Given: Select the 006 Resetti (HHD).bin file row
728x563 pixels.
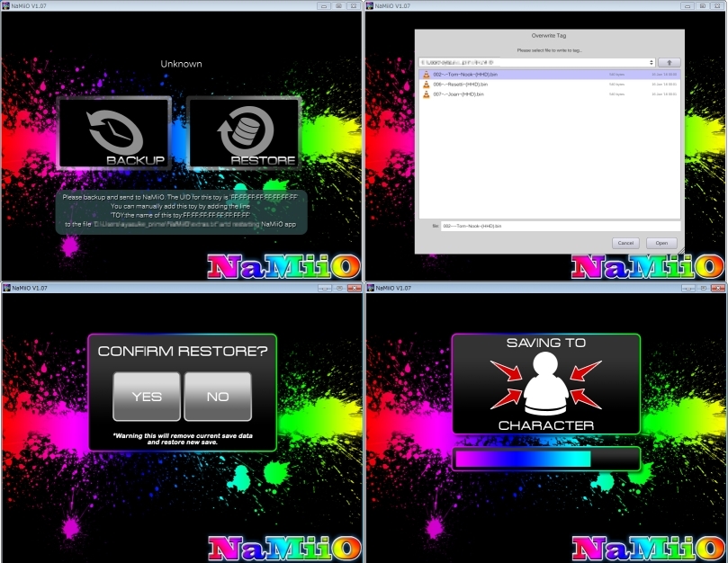Looking at the screenshot, I should click(x=549, y=85).
